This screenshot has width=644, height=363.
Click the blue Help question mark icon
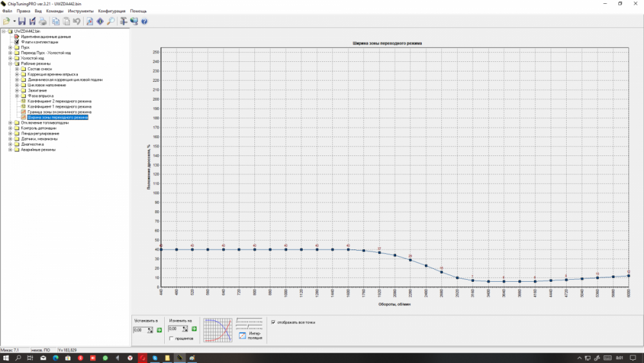point(144,21)
